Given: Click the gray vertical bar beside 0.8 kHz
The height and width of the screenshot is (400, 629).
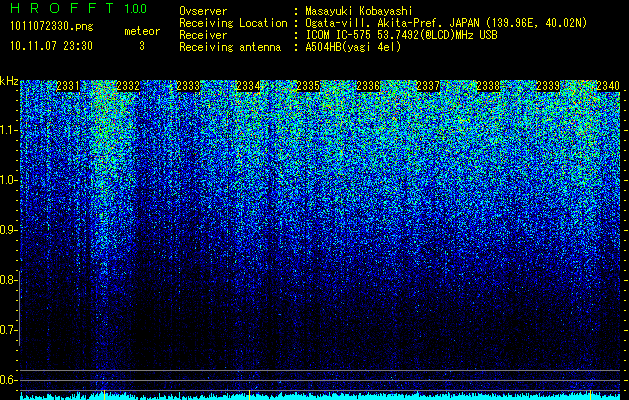Looking at the screenshot, I should (x=20, y=308).
